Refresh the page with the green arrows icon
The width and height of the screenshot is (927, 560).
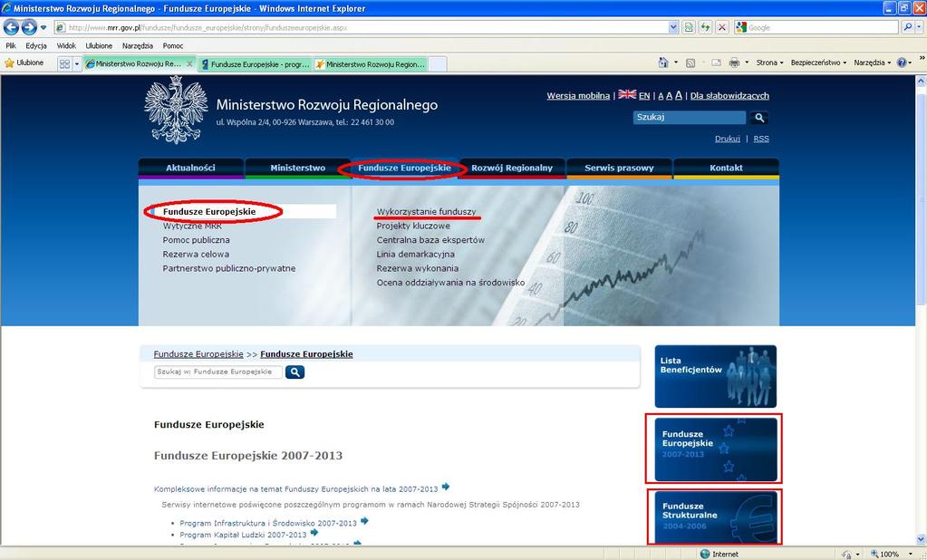(705, 27)
